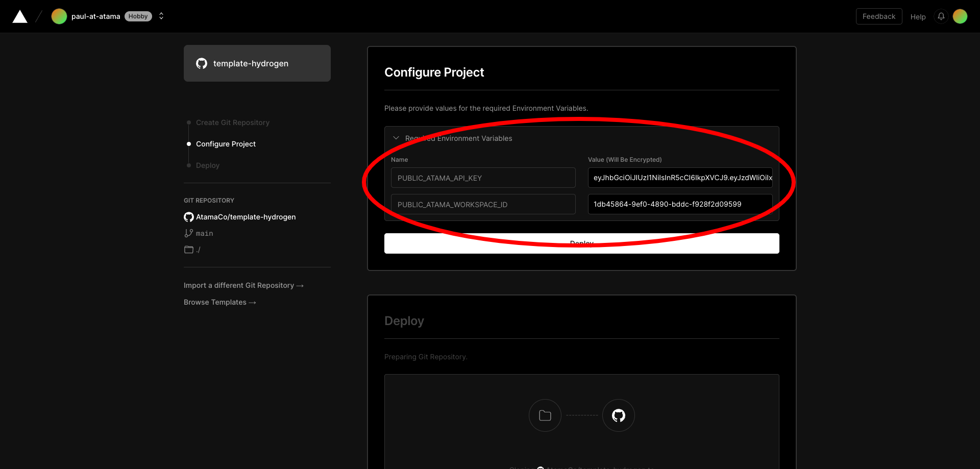
Task: Open the Help link
Action: [x=918, y=17]
